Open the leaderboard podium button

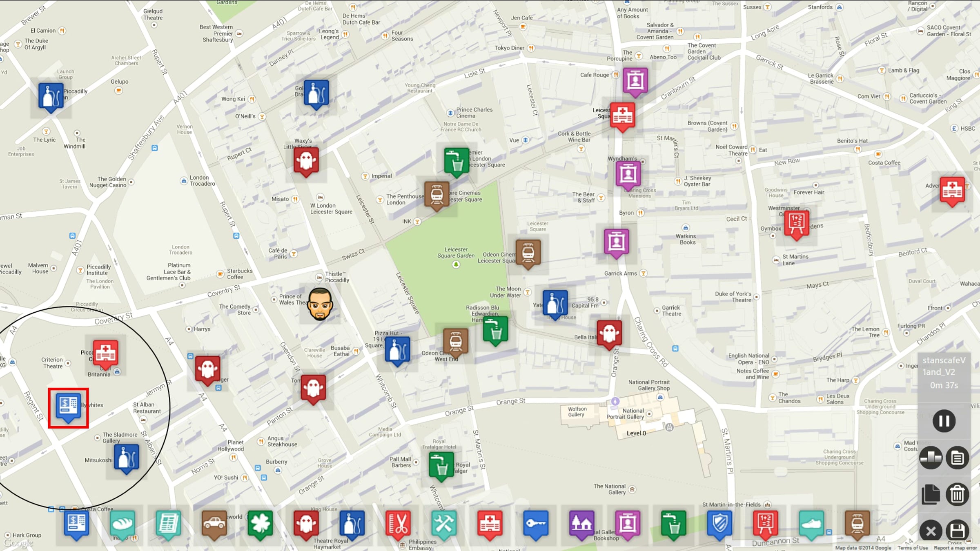(x=931, y=458)
